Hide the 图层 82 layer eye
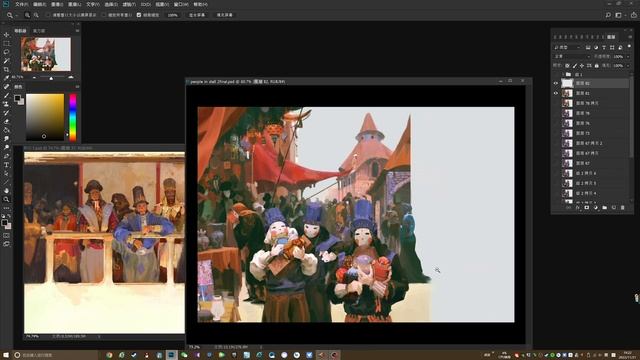The image size is (640, 360). [556, 83]
